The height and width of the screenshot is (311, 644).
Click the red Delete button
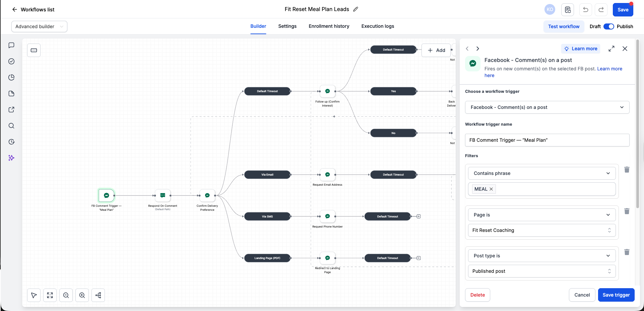click(x=477, y=295)
